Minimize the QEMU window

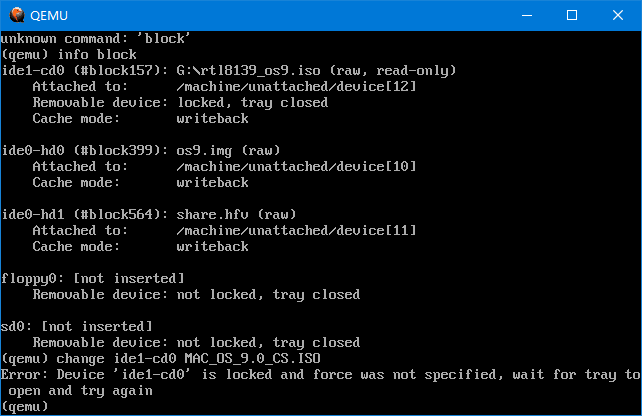coord(527,16)
